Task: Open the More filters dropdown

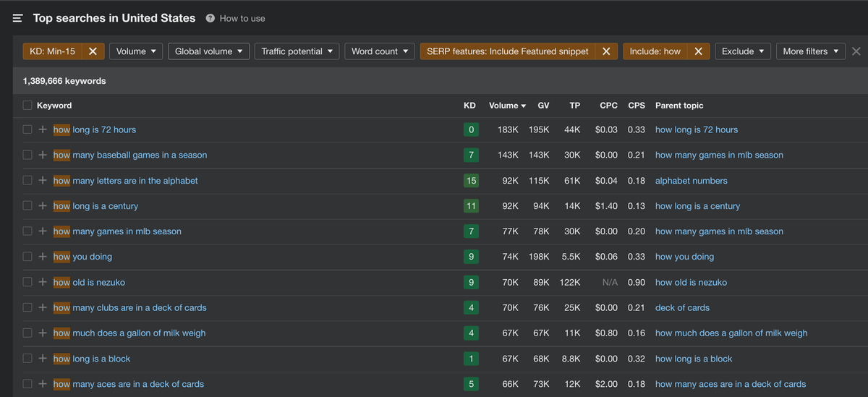Action: click(x=810, y=51)
